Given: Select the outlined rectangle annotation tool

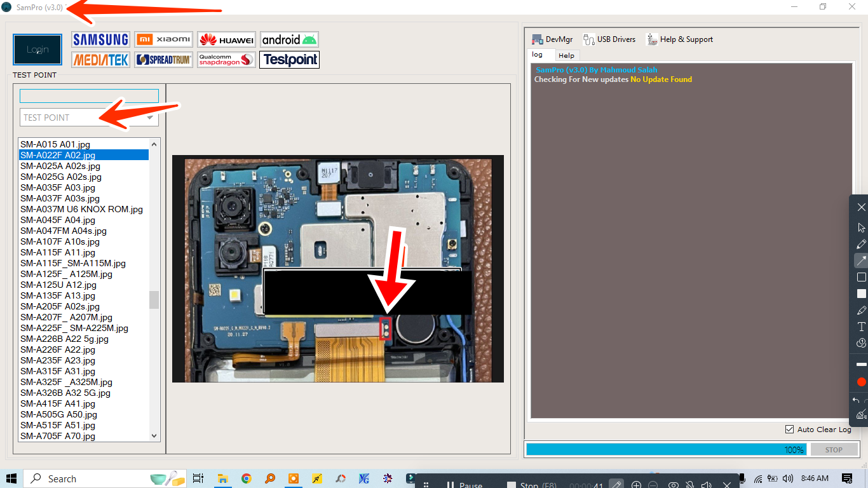Looking at the screenshot, I should (861, 277).
